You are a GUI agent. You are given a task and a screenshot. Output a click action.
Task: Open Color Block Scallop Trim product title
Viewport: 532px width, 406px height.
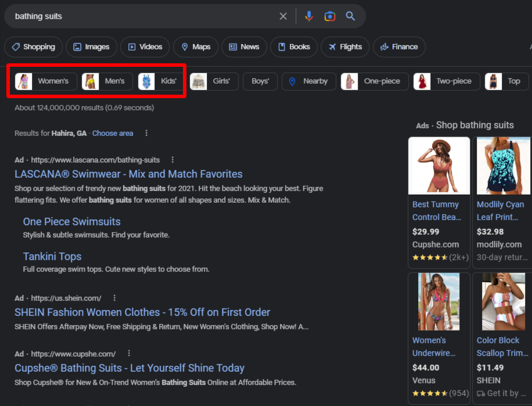pos(502,347)
